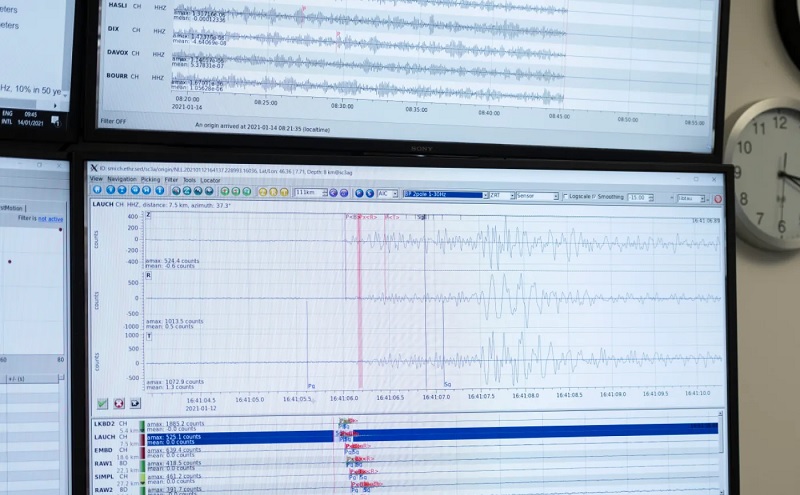Select the EMBD station row

coord(406,451)
